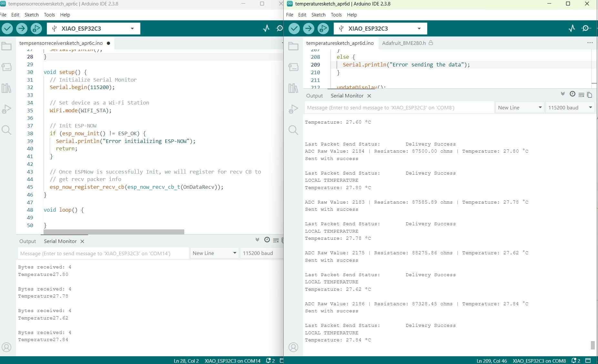Viewport: 598px width, 364px height.
Task: Open Serial Monitor icon in temperaturesketch_apr6d toolbar
Action: pos(586,28)
